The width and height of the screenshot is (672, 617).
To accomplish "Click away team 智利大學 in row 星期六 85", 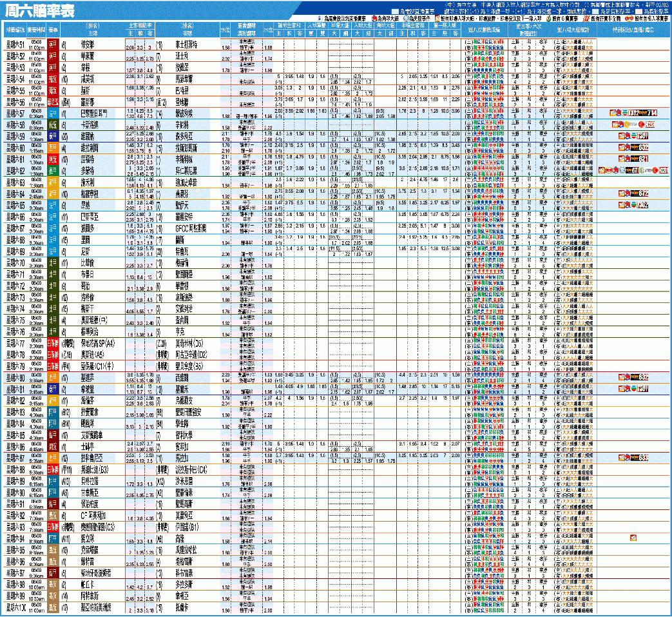I will (184, 435).
